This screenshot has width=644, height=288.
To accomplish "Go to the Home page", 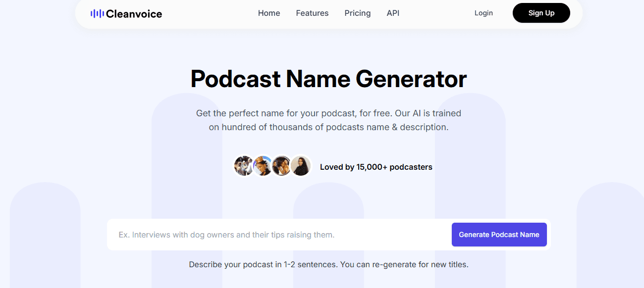I will point(269,13).
